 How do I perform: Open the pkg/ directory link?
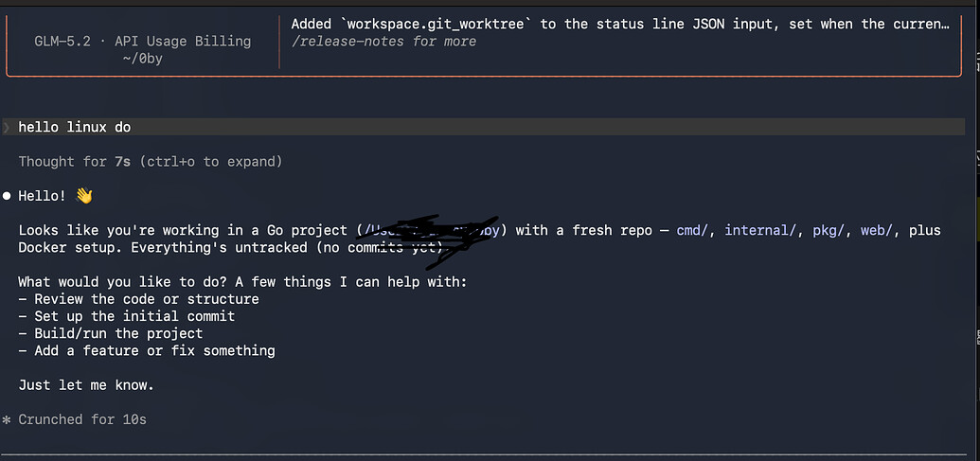coord(829,231)
